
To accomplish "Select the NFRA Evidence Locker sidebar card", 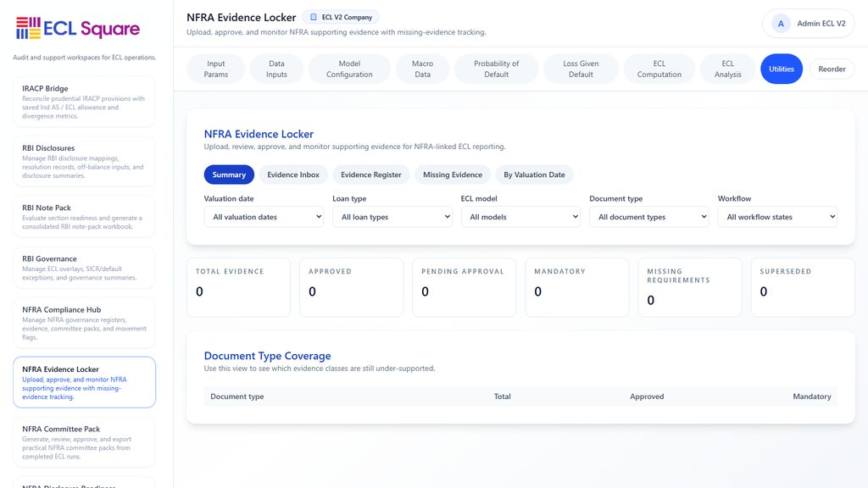I will tap(84, 382).
